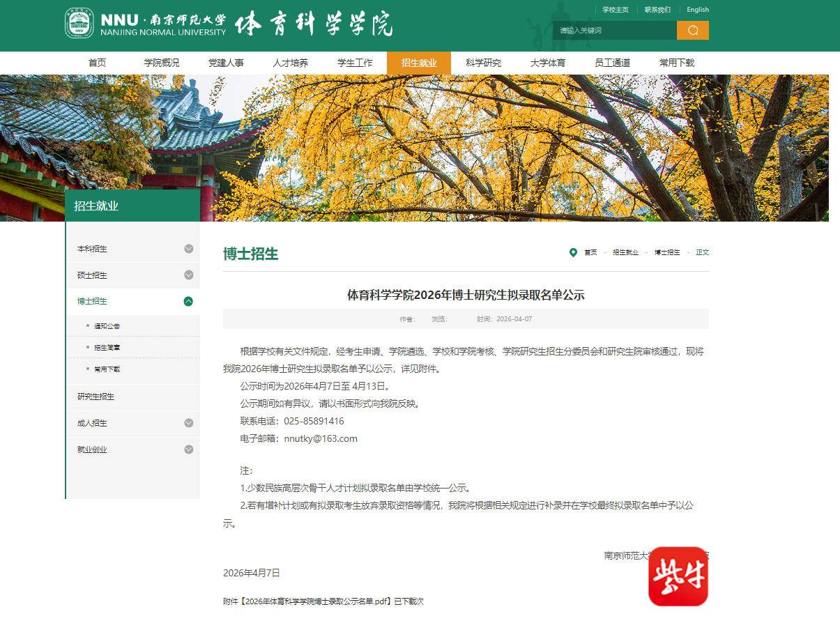Viewport: 840px width, 630px height.
Task: Collapse the 博士招生 sidebar section arrow
Action: [188, 302]
